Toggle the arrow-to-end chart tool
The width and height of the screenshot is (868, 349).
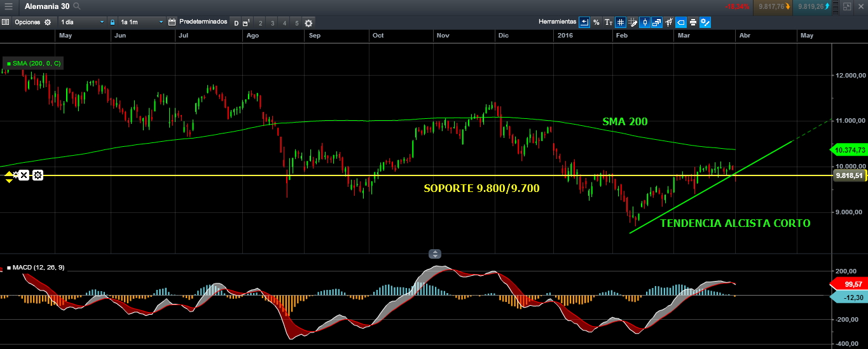tap(584, 22)
